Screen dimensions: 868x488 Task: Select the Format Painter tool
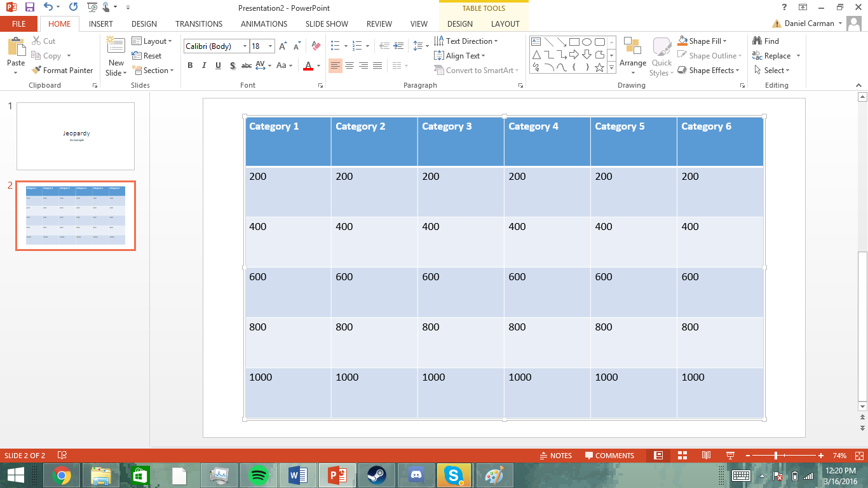[62, 71]
